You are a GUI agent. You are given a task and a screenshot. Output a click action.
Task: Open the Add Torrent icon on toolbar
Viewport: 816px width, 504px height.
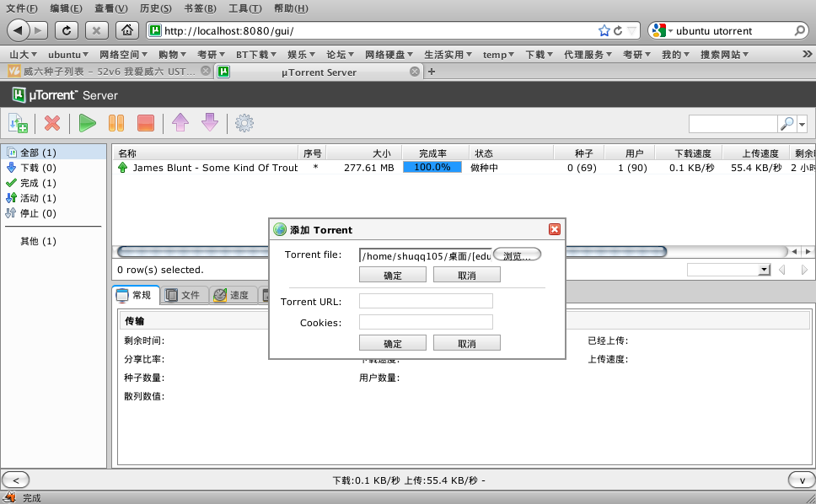coord(18,123)
